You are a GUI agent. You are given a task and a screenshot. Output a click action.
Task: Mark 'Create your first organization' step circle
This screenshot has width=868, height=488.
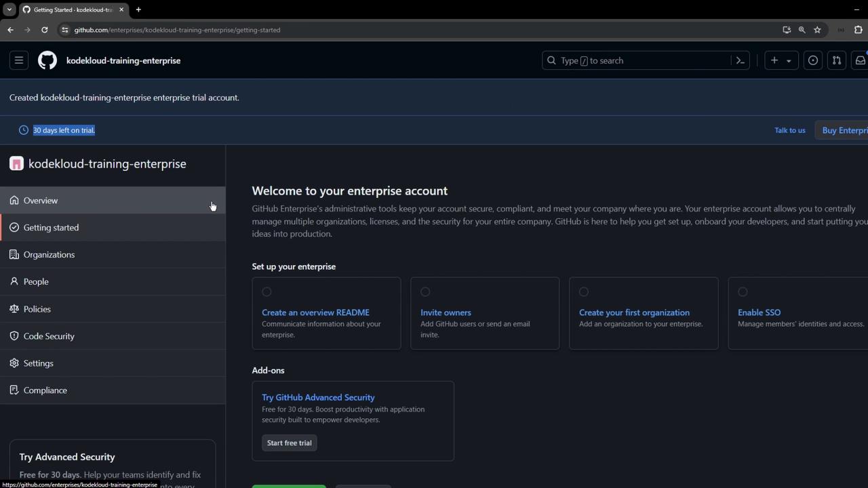click(584, 292)
